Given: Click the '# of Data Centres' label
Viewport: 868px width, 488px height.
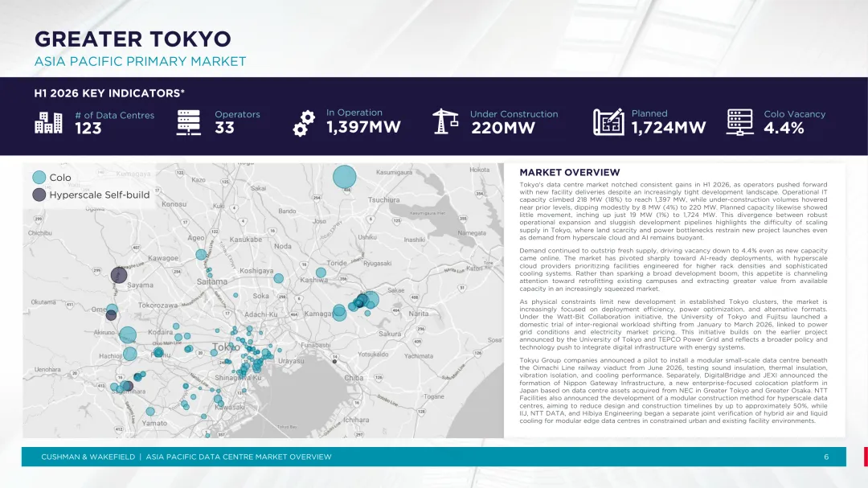Looking at the screenshot, I should tap(115, 115).
